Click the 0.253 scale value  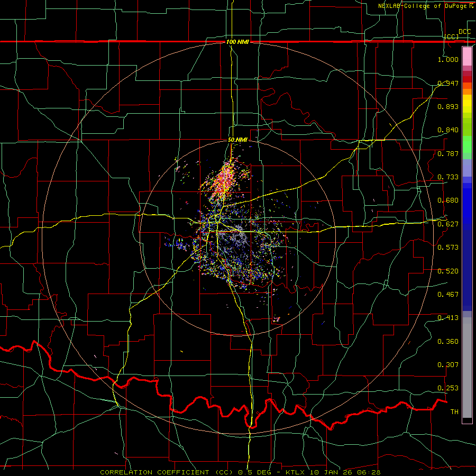(448, 388)
